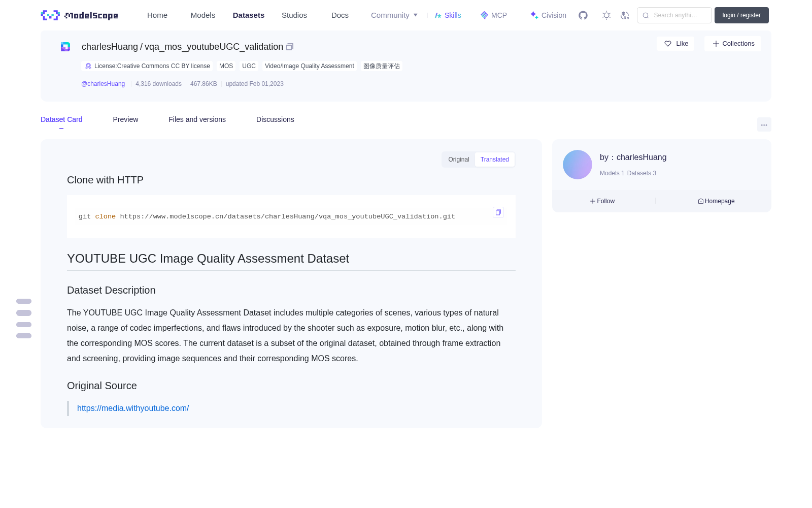Click the YOUTUBE UGC Image Quality Assessment Dataset heading
This screenshot has width=812, height=508.
click(x=208, y=259)
